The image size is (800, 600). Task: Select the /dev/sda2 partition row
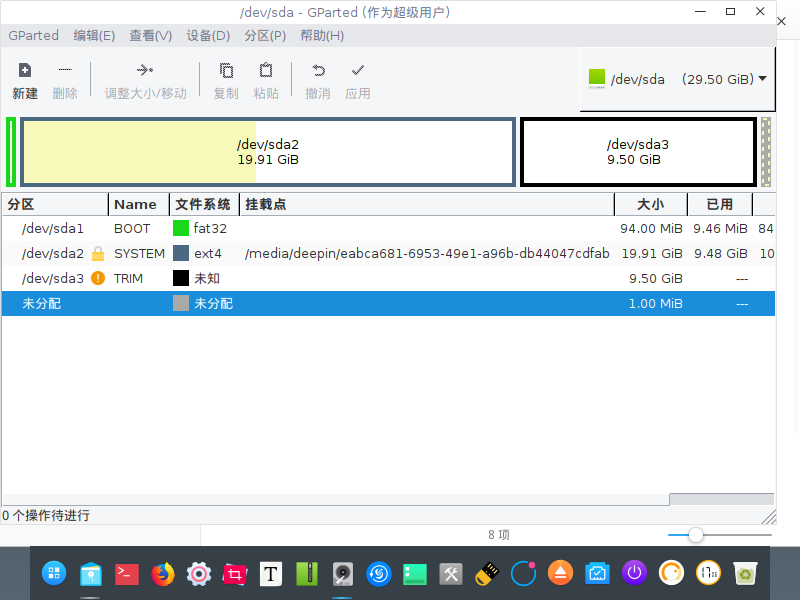tap(388, 254)
